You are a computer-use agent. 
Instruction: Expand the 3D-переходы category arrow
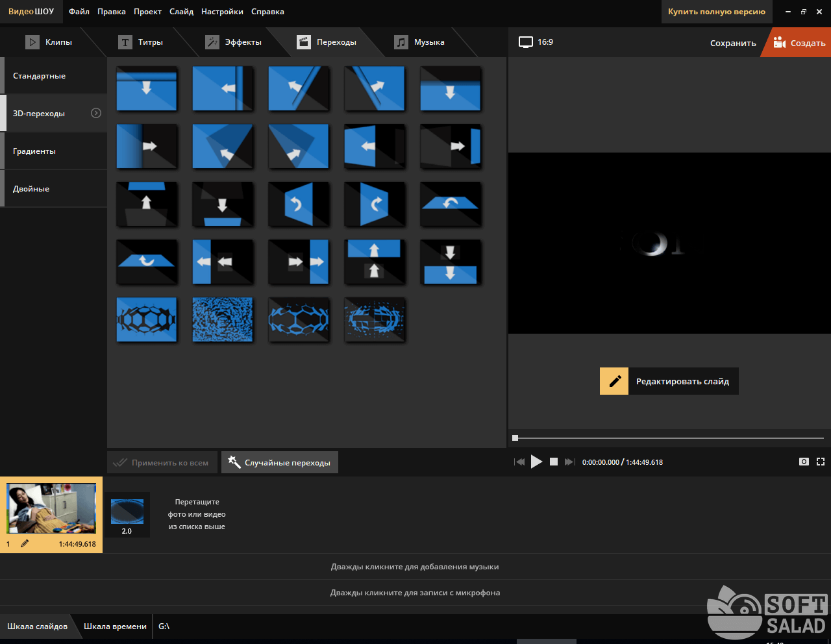[96, 113]
